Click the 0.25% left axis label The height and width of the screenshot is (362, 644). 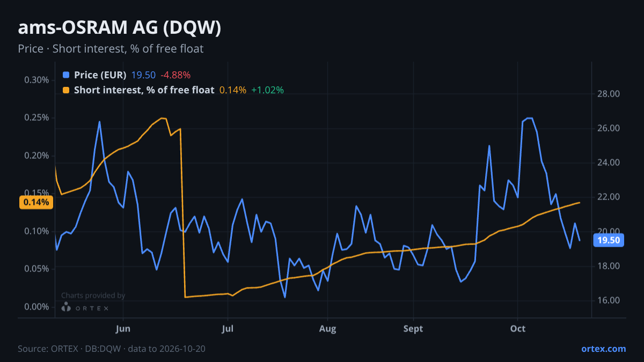(x=36, y=117)
